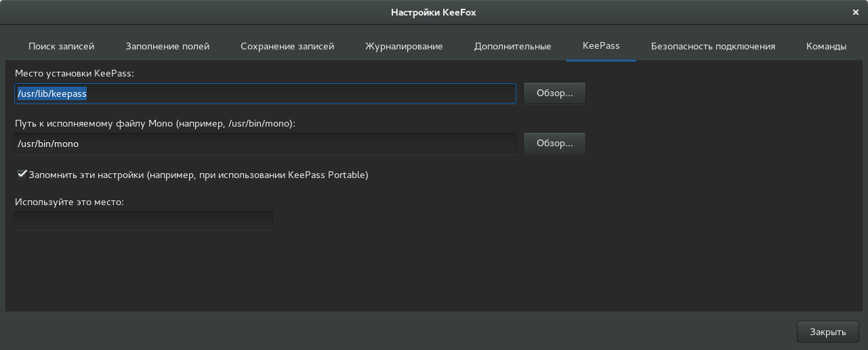Go to the Журналирование tab
Screen dimensions: 868x350
pyautogui.click(x=404, y=46)
